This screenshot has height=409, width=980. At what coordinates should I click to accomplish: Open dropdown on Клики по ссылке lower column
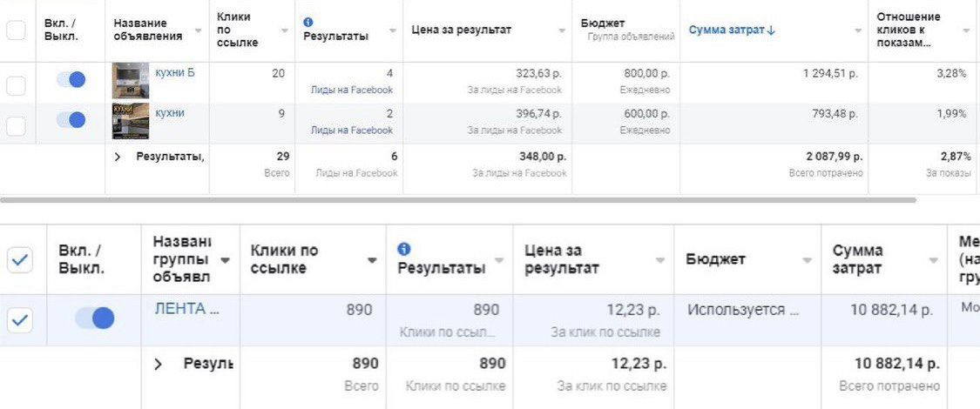point(372,260)
